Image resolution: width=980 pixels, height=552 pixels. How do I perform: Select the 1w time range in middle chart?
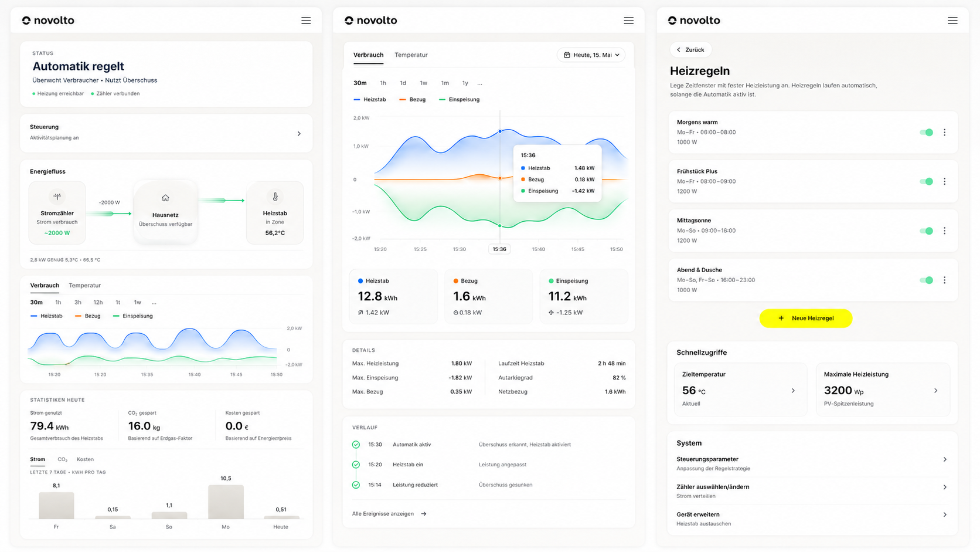tap(423, 83)
